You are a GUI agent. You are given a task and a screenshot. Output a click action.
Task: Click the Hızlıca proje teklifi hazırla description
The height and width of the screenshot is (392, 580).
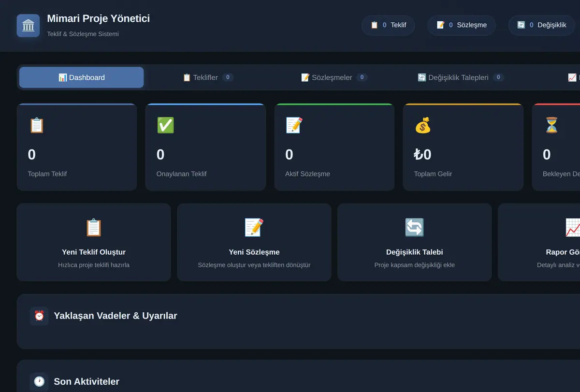[x=94, y=265]
